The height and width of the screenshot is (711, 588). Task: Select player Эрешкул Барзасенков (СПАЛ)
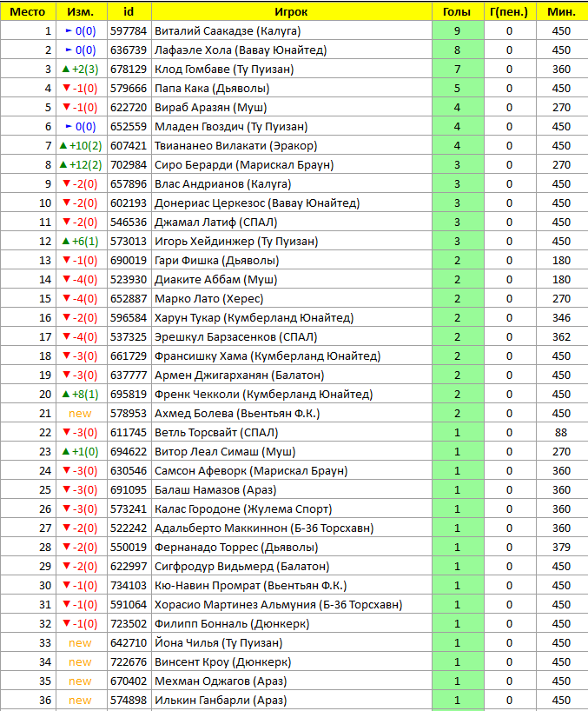(235, 337)
